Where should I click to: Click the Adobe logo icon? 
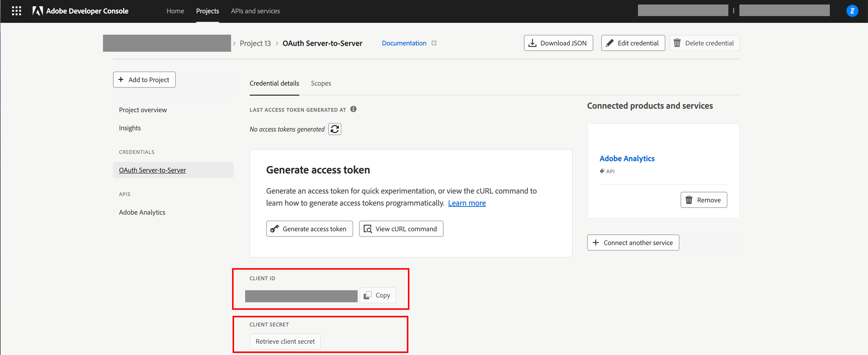(38, 11)
